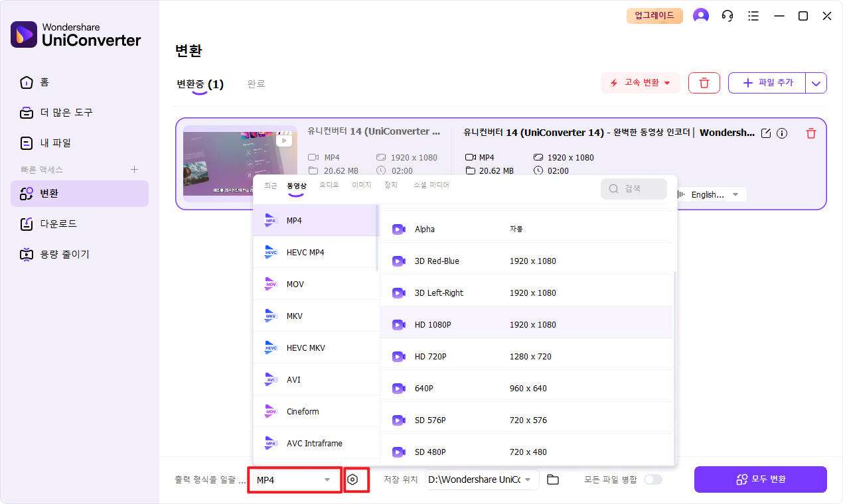Select HEVC MKV in the format list
The width and height of the screenshot is (843, 504).
(315, 347)
